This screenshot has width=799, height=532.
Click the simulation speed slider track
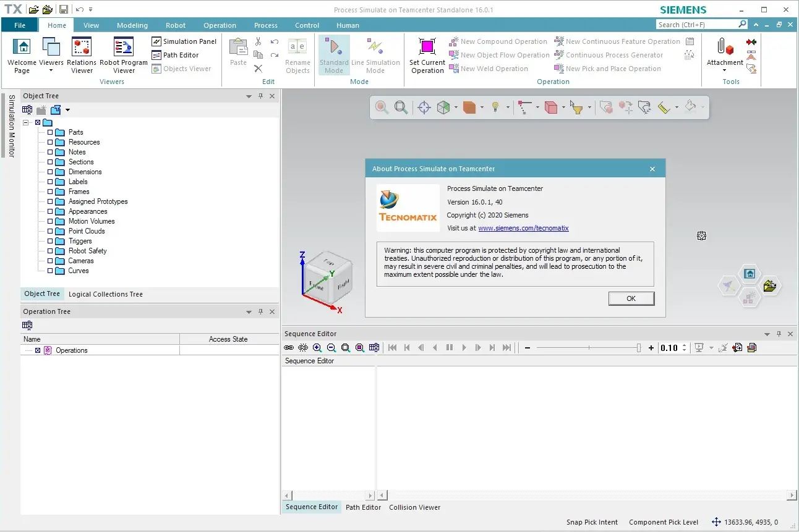tap(587, 348)
